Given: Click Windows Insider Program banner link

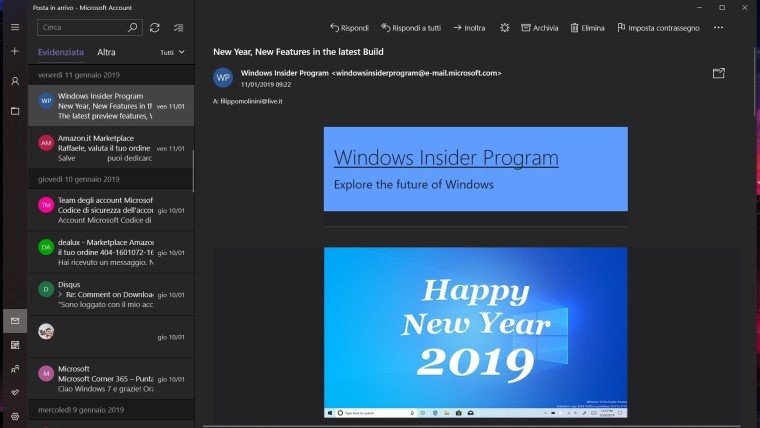Looking at the screenshot, I should pos(446,158).
